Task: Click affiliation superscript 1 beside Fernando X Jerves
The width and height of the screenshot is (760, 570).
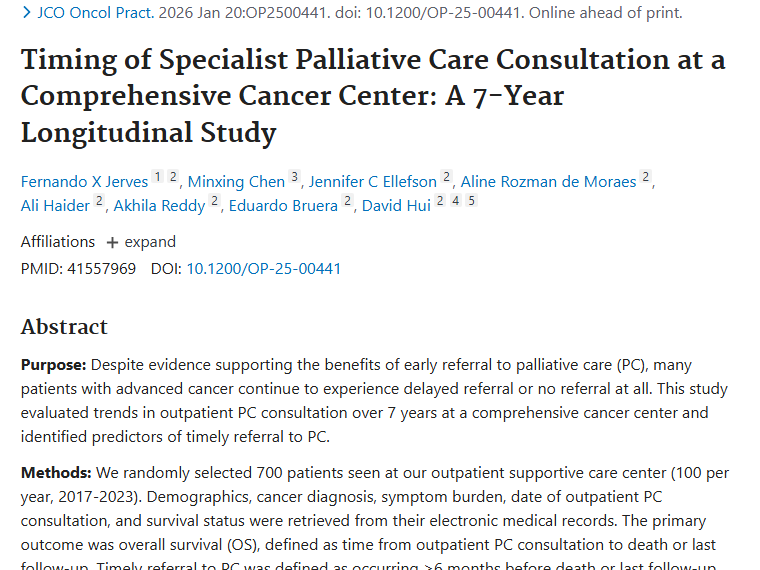Action: (157, 177)
